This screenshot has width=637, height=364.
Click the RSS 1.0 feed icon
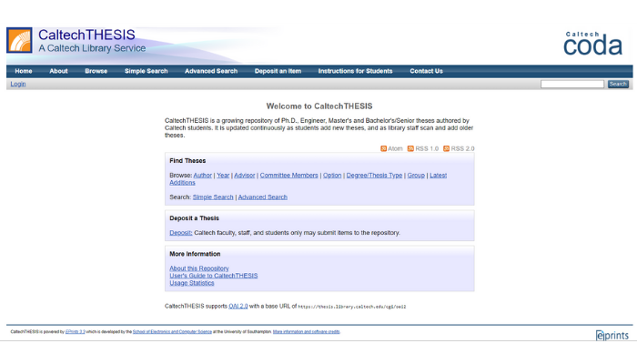tap(410, 148)
